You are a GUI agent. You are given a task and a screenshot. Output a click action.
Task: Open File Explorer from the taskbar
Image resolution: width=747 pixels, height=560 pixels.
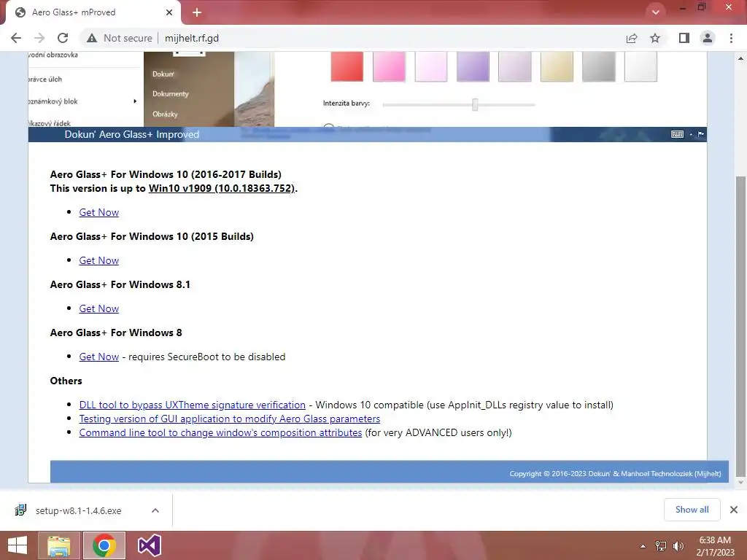click(x=58, y=545)
